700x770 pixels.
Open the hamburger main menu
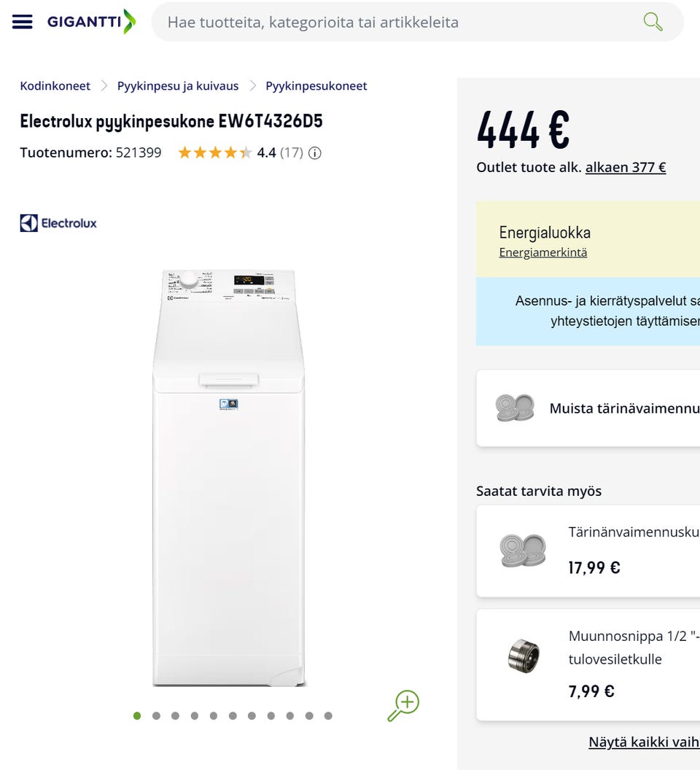pyautogui.click(x=23, y=22)
